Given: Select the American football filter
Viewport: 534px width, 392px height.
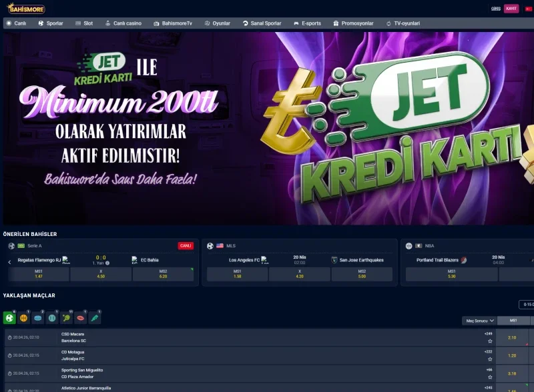Looking at the screenshot, I should pos(80,318).
